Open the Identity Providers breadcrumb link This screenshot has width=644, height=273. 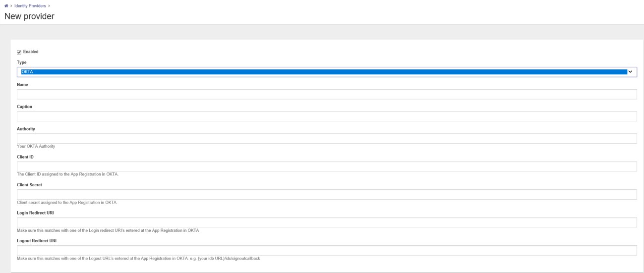click(x=30, y=5)
